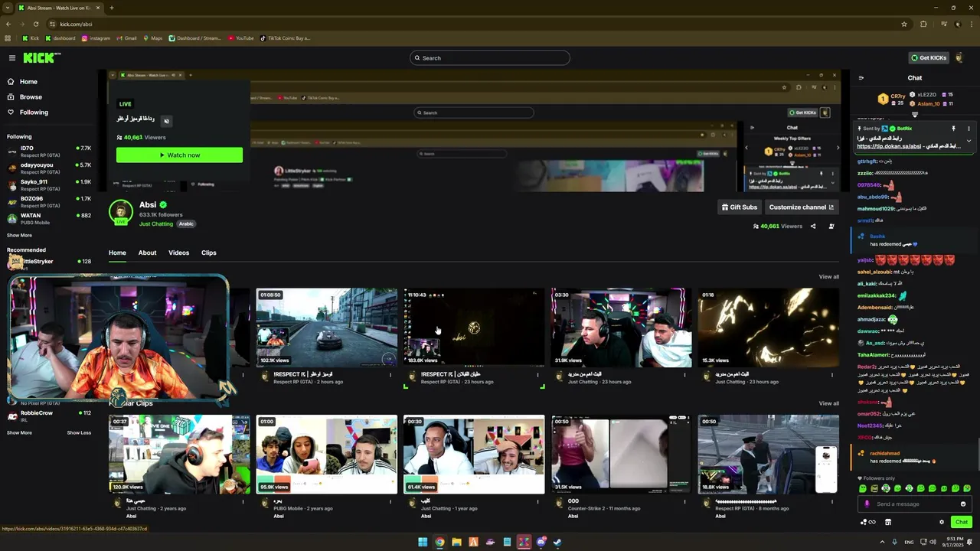
Task: Open the tip.dokan.sa/absi link in pinned message
Action: pyautogui.click(x=888, y=146)
